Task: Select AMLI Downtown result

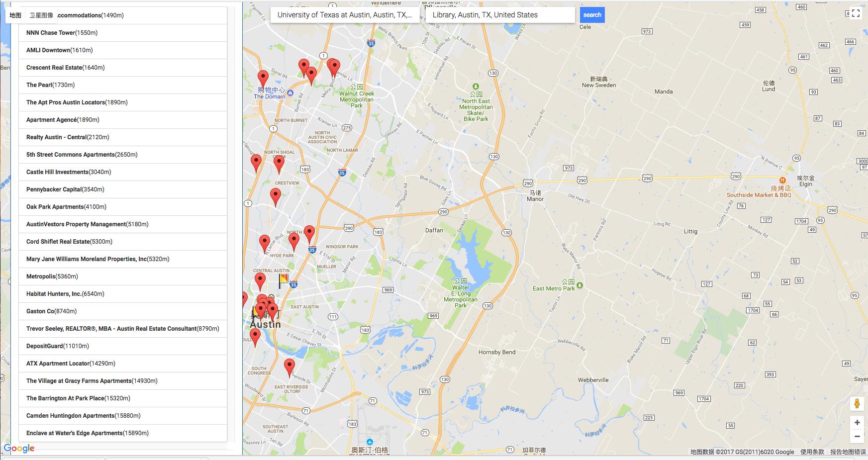Action: click(x=123, y=50)
